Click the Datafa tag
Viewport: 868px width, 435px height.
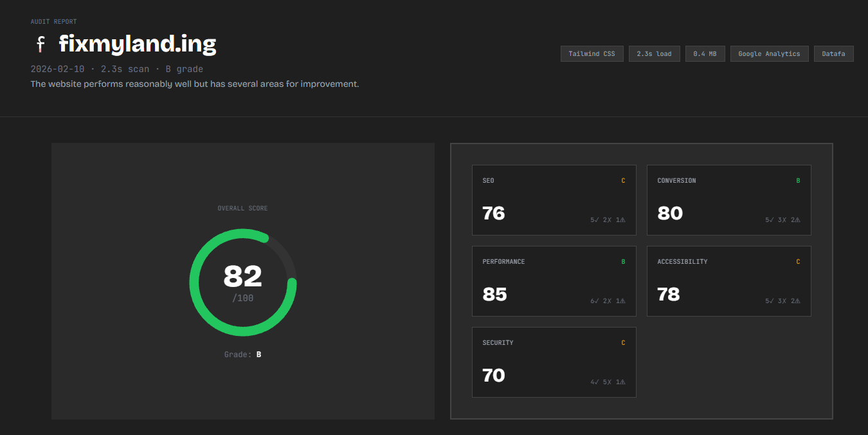833,54
